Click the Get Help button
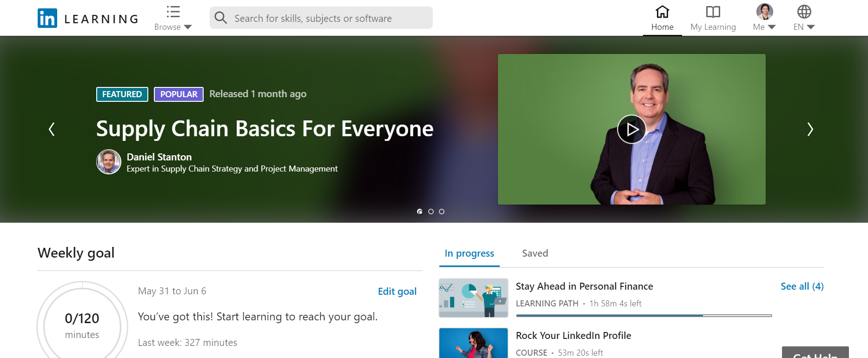The height and width of the screenshot is (358, 868). (x=815, y=352)
